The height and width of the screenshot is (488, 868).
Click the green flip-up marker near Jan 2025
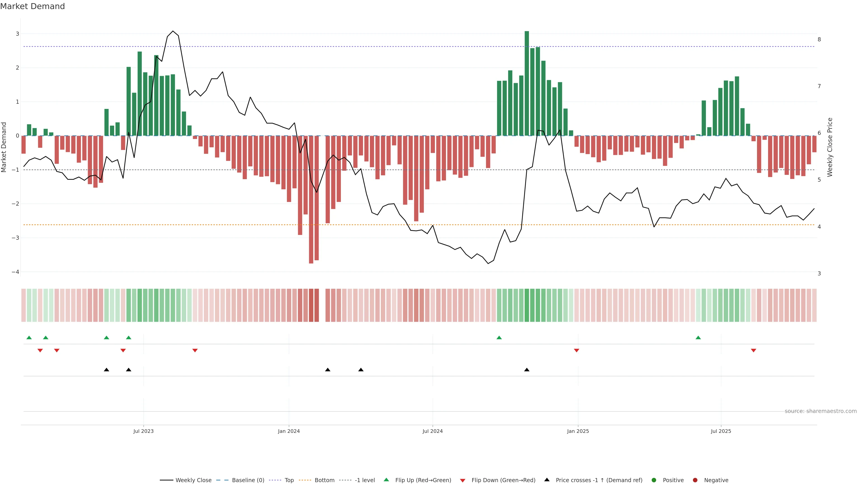coord(499,338)
